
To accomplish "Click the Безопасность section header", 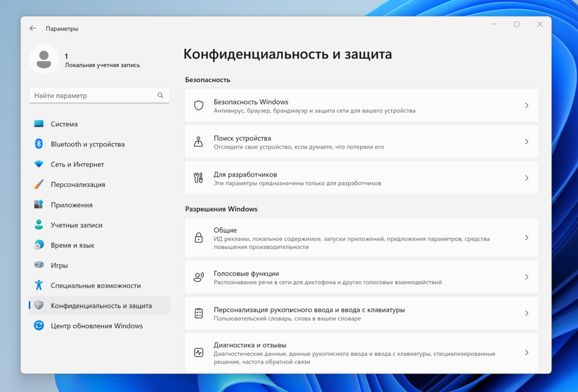I will [x=208, y=80].
